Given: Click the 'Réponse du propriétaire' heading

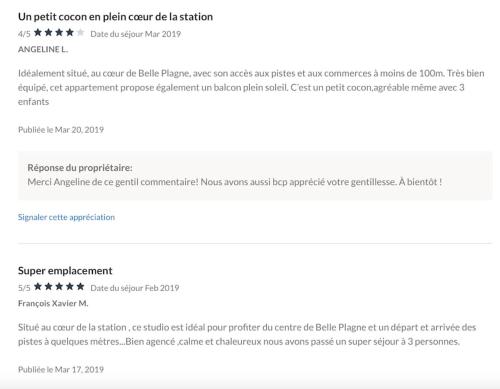Looking at the screenshot, I should point(80,168).
